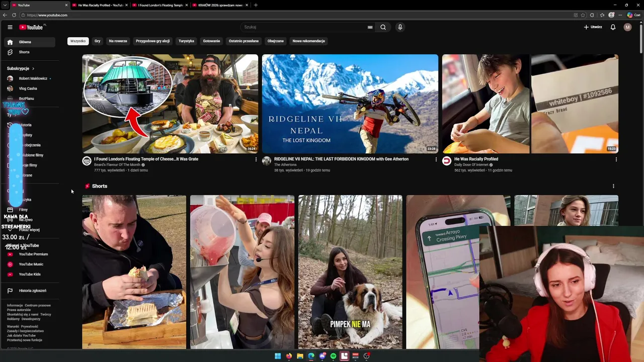Open Filmy in the sidebar
The image size is (644, 362).
(x=30, y=210)
